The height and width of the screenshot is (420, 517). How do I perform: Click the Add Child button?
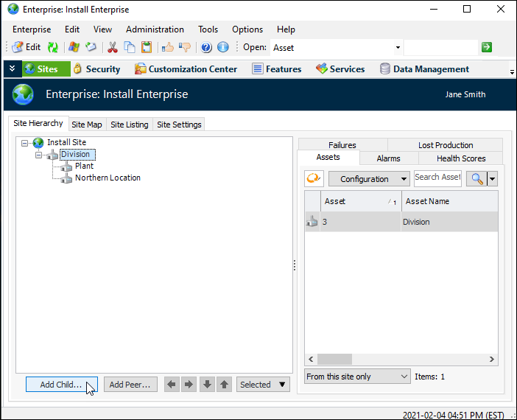point(61,385)
